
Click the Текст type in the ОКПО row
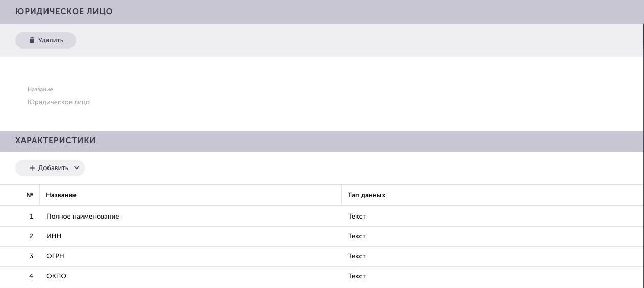coord(357,276)
